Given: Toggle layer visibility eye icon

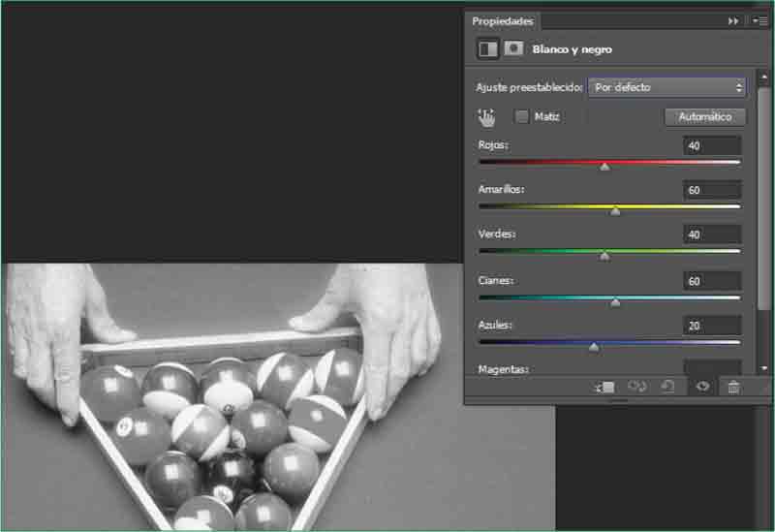Looking at the screenshot, I should click(x=702, y=387).
